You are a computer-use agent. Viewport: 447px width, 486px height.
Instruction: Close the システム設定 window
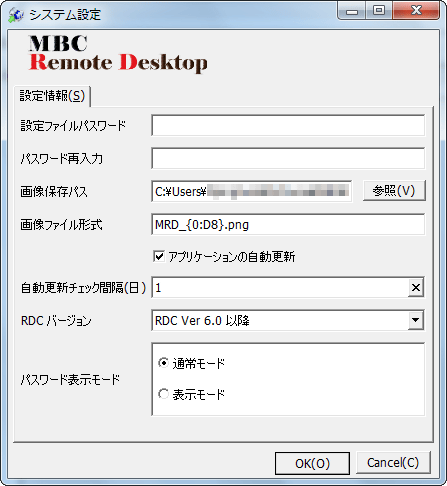[x=416, y=11]
